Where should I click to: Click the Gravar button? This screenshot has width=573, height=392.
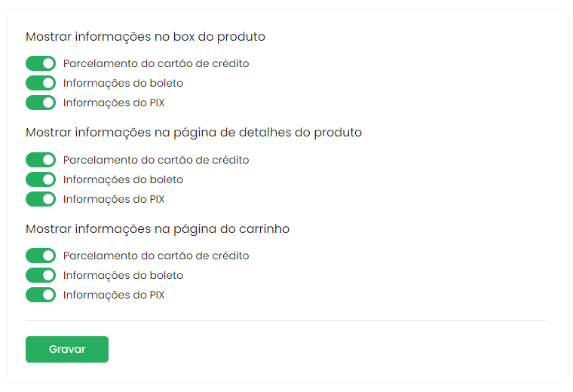click(67, 349)
